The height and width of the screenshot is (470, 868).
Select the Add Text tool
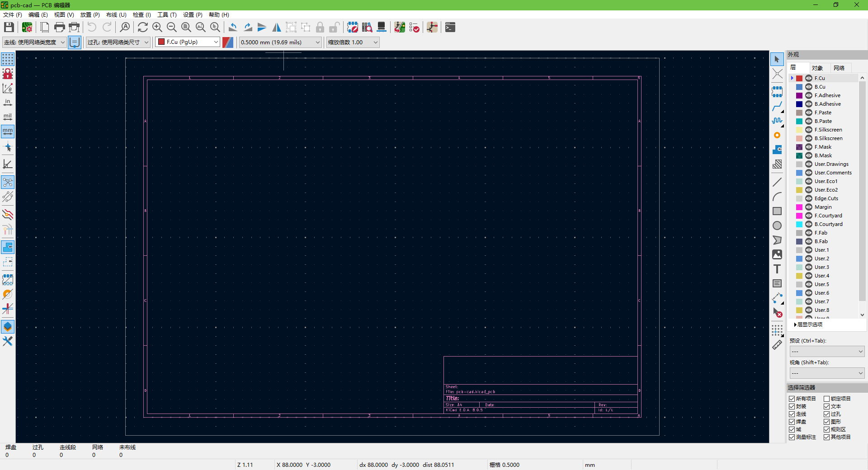777,269
